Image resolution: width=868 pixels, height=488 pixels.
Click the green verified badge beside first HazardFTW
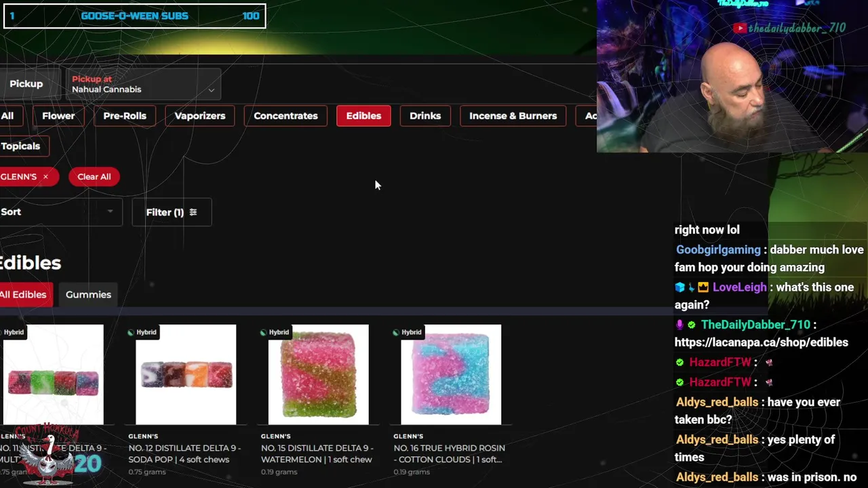[679, 363]
